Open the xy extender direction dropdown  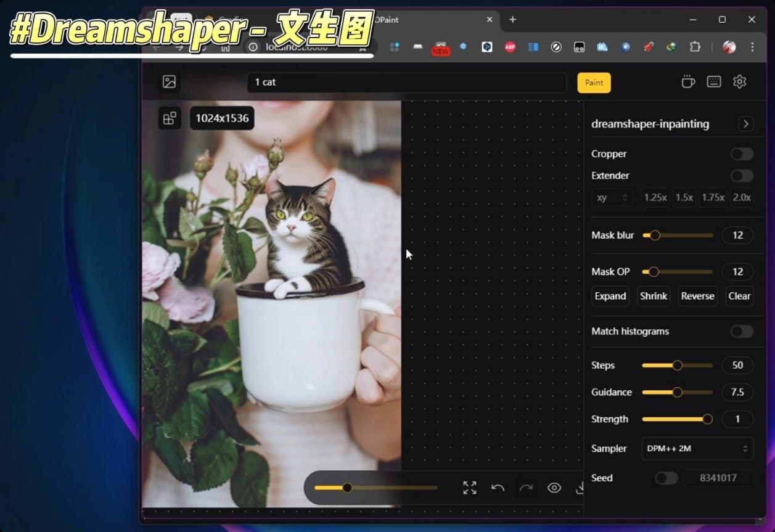click(x=612, y=197)
